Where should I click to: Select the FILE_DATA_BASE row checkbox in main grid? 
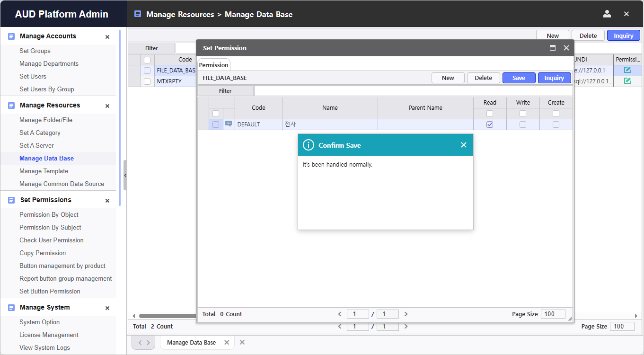click(x=147, y=71)
